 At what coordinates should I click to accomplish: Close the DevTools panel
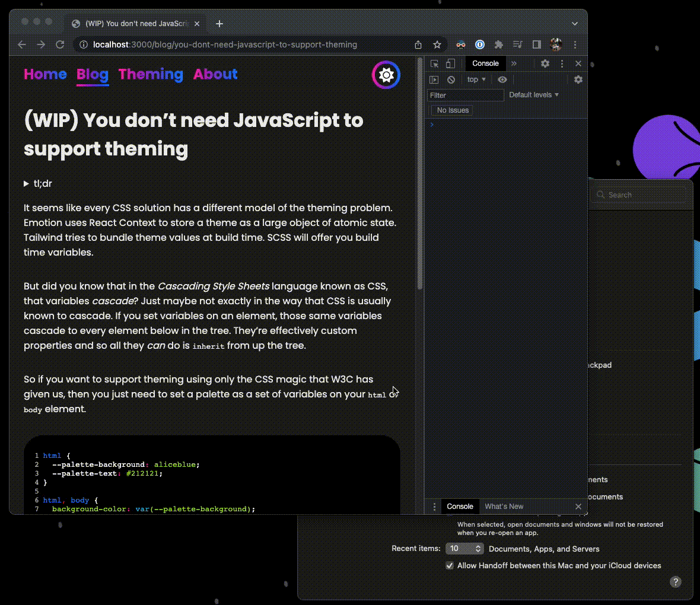[578, 63]
